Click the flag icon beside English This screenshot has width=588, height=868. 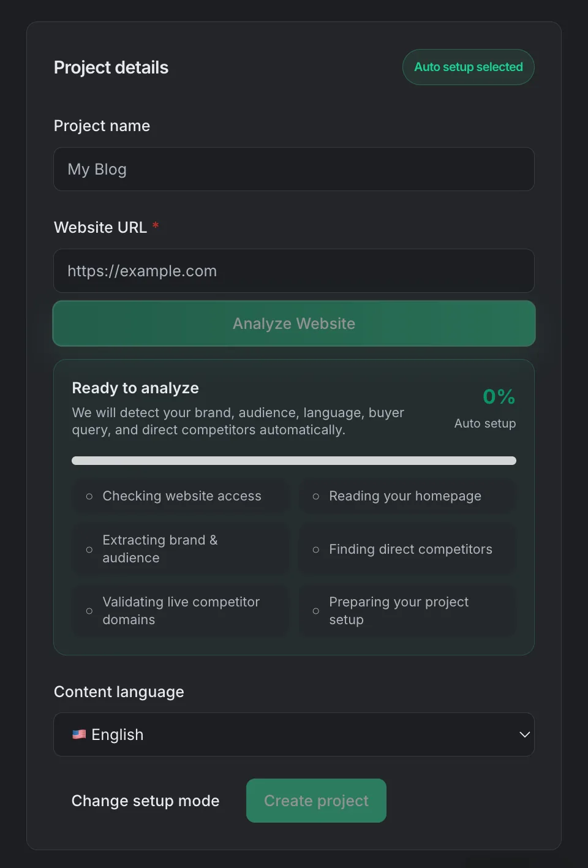point(79,734)
